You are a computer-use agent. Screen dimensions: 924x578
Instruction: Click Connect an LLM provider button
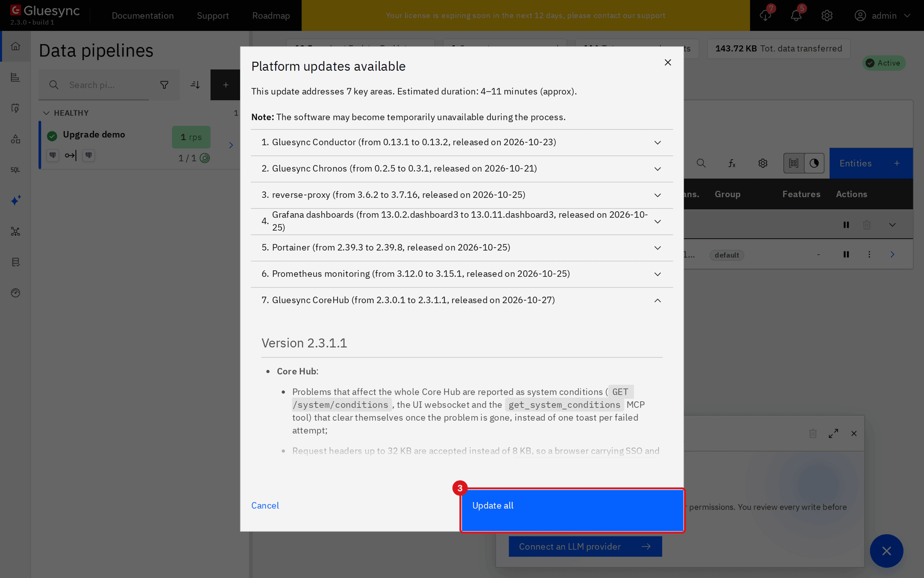(585, 547)
